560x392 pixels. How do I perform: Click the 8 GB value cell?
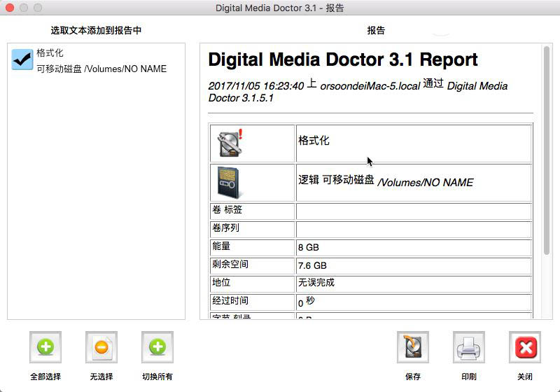414,247
